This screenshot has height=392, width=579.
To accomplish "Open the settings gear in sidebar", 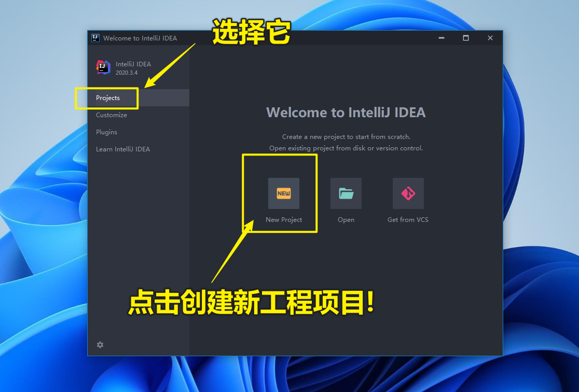I will [x=100, y=345].
